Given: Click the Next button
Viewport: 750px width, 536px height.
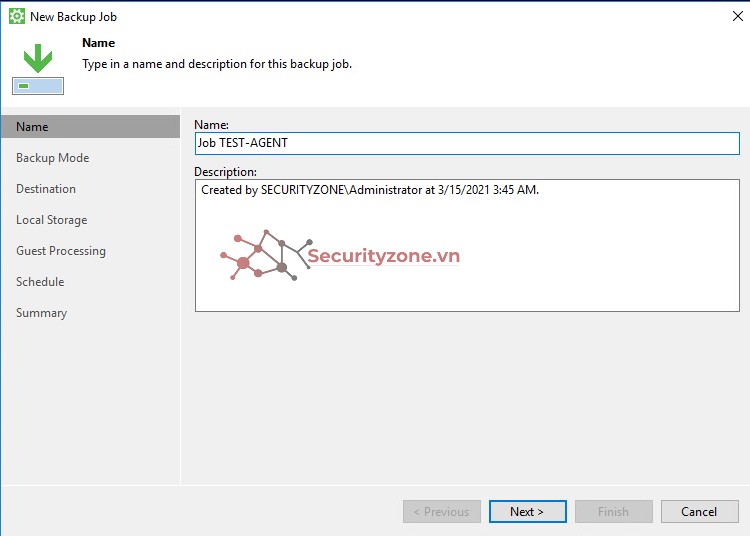Looking at the screenshot, I should 528,512.
